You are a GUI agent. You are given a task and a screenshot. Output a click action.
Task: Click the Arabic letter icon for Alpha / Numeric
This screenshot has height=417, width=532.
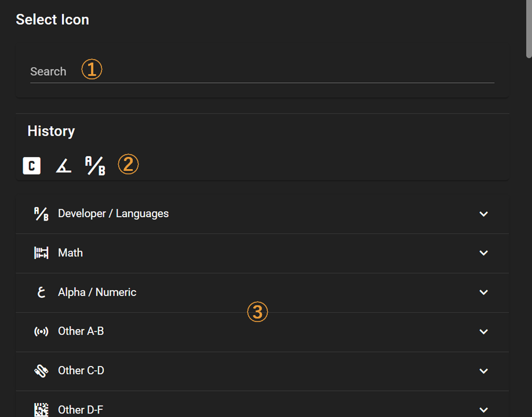pyautogui.click(x=41, y=292)
